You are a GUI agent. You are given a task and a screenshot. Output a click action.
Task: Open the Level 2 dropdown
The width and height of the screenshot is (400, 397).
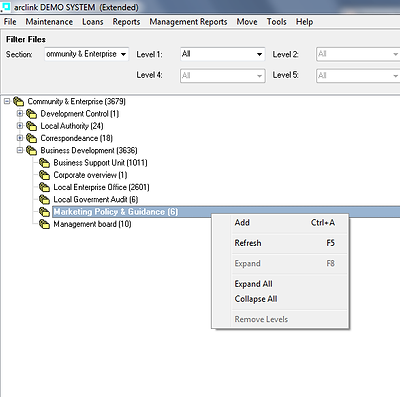click(x=395, y=54)
